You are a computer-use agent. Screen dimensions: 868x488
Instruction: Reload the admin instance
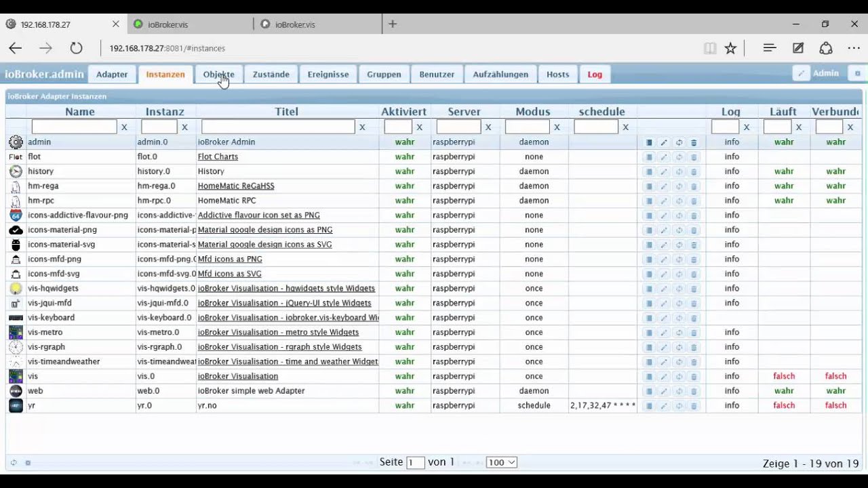pos(679,142)
